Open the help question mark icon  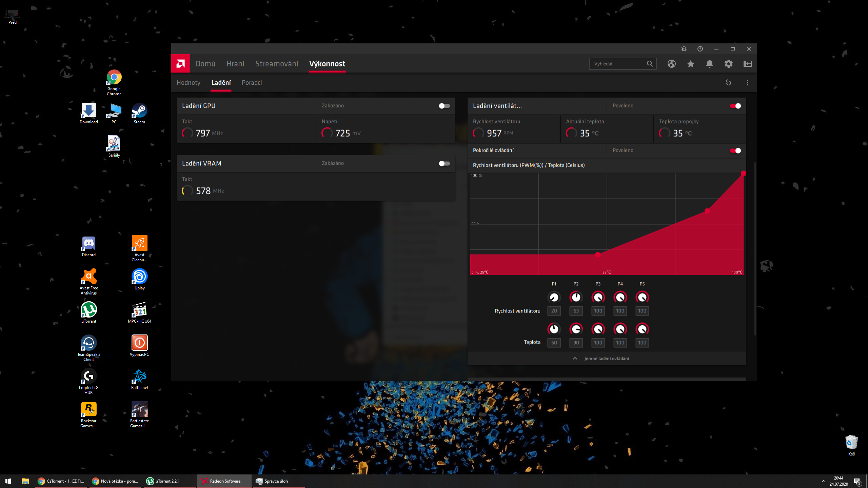click(x=700, y=49)
